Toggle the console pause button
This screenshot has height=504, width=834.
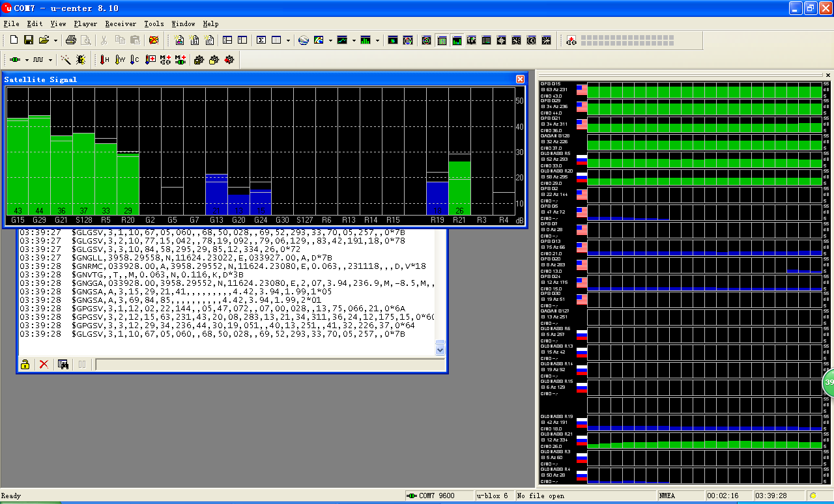pyautogui.click(x=82, y=364)
